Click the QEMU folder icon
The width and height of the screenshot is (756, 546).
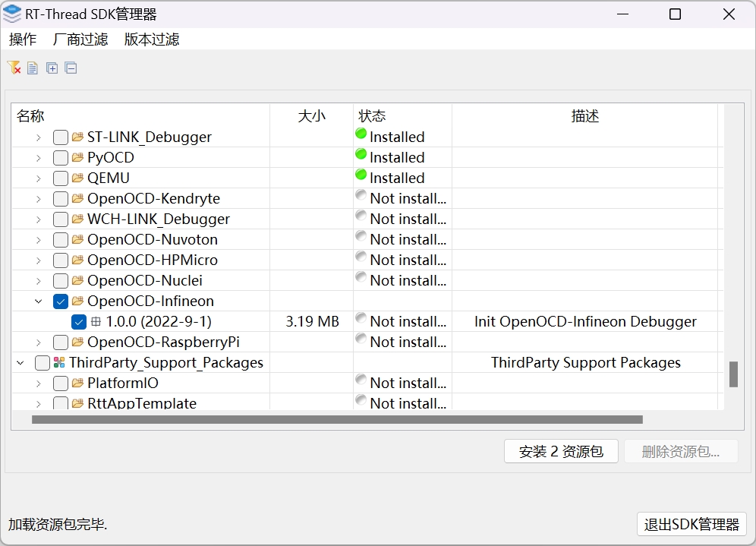77,178
